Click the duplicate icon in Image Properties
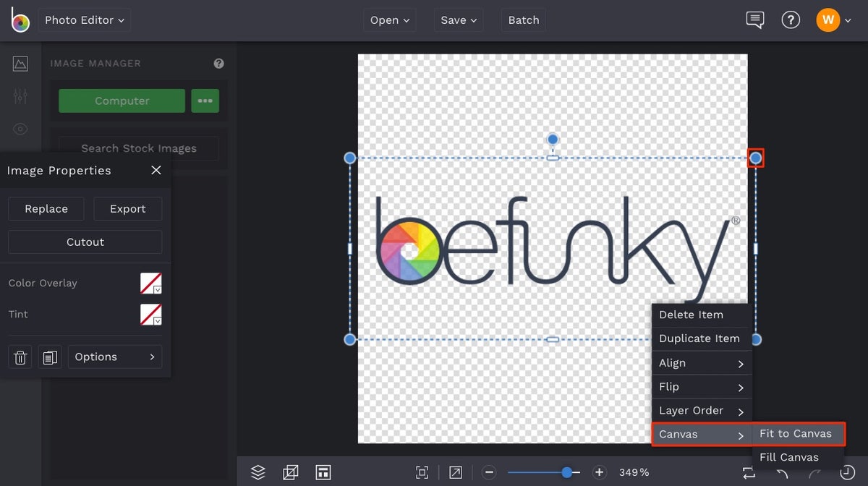This screenshot has width=868, height=486. [50, 357]
